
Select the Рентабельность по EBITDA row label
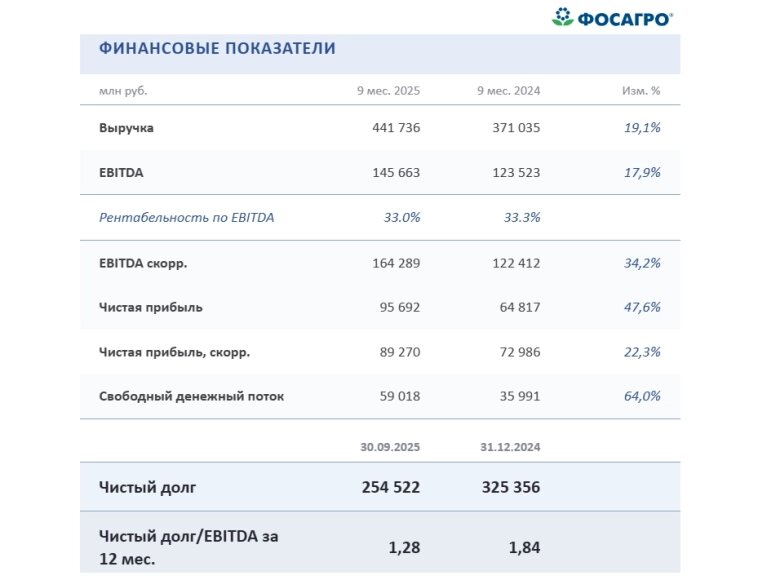186,217
